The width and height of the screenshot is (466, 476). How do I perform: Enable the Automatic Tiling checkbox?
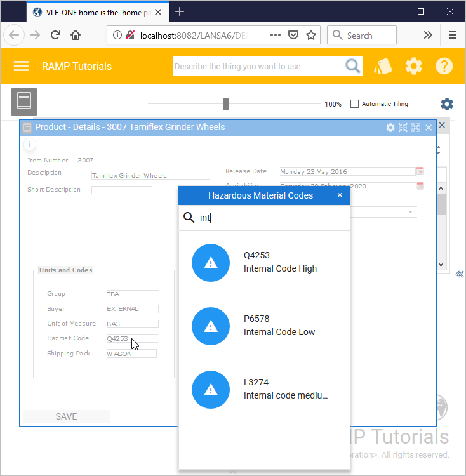pos(354,104)
